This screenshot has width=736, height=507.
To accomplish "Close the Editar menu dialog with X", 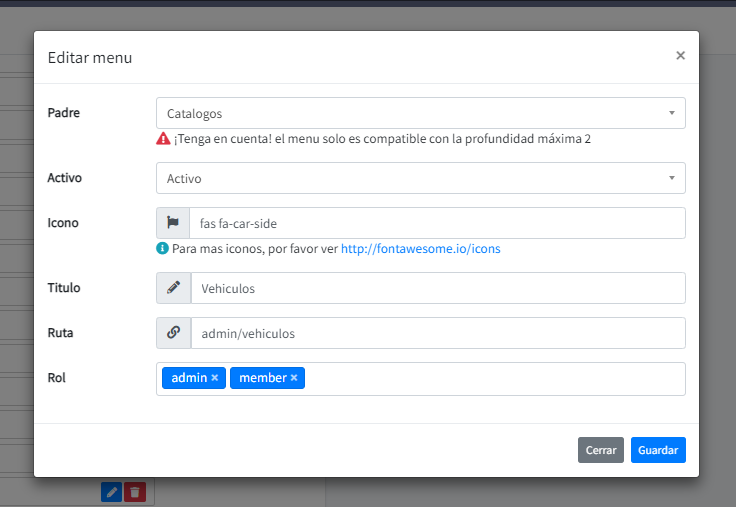I will coord(680,56).
